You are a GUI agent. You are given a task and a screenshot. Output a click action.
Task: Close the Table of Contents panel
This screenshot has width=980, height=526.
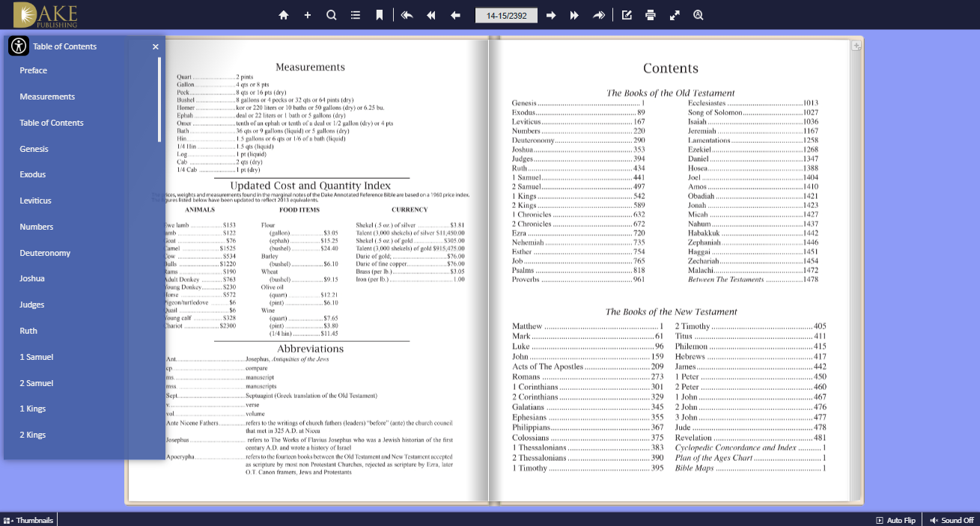point(156,46)
